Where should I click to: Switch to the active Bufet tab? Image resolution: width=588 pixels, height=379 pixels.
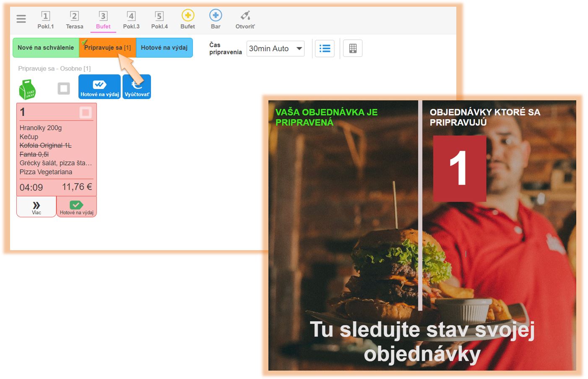click(x=103, y=20)
